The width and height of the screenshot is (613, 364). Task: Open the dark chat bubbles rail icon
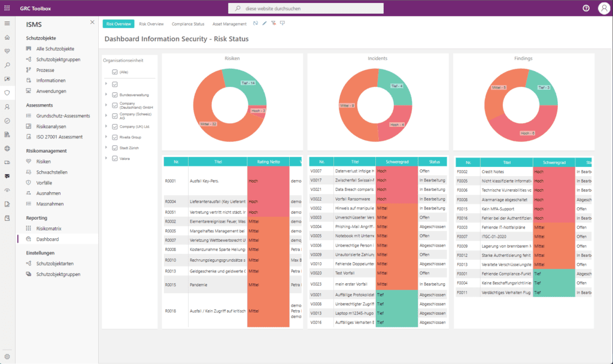[x=7, y=177]
